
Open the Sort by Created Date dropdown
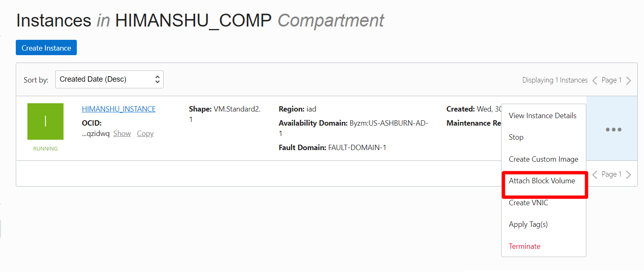click(109, 79)
